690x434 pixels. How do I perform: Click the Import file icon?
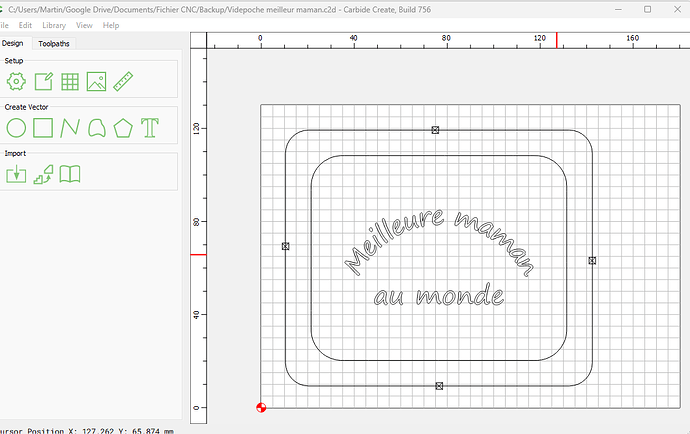(16, 174)
